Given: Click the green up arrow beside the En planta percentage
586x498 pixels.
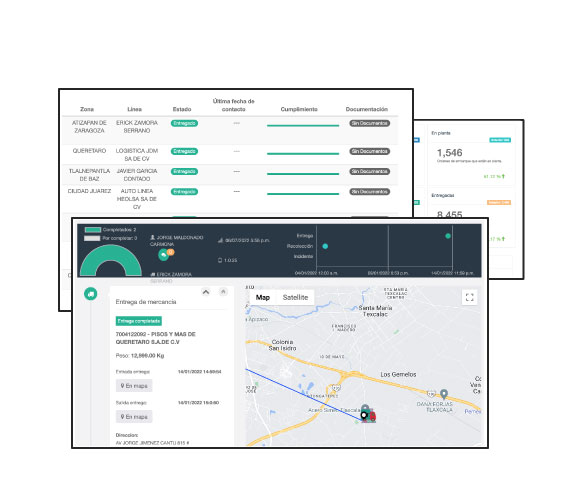Looking at the screenshot, I should pyautogui.click(x=503, y=176).
